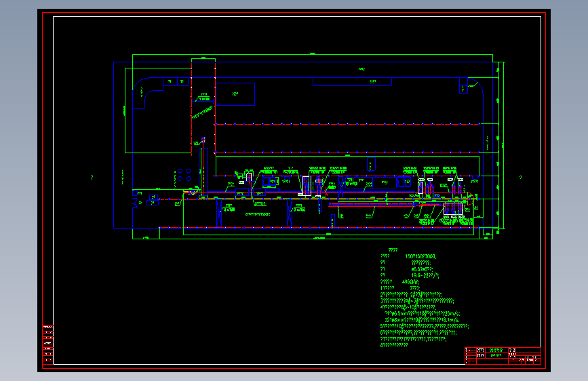Click the note value '150?150?3000,'

(x=420, y=256)
